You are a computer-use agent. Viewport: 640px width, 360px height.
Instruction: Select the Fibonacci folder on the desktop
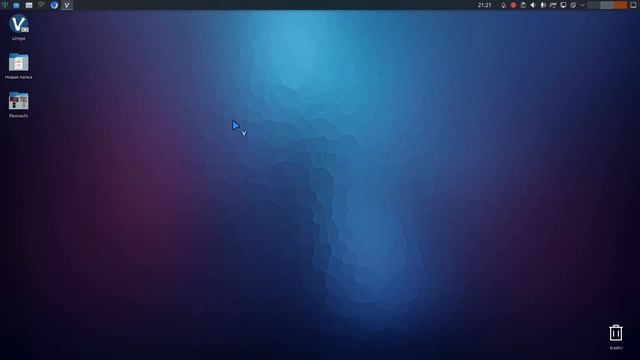coord(18,105)
